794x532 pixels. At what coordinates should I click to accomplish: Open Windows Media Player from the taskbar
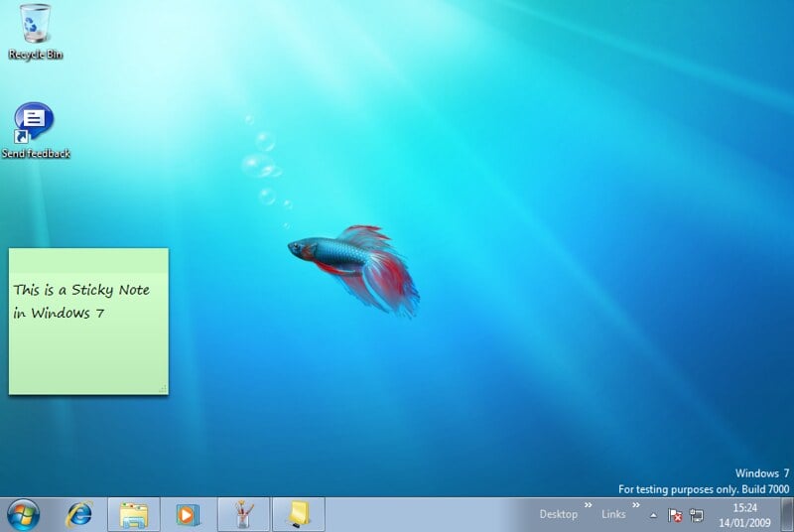(188, 514)
